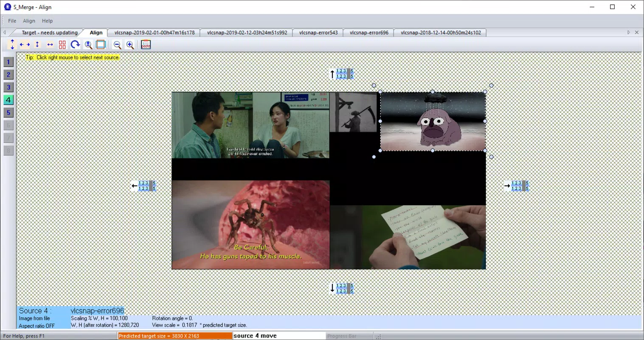Click the grim reaper black-and-white snapshot

click(x=353, y=112)
